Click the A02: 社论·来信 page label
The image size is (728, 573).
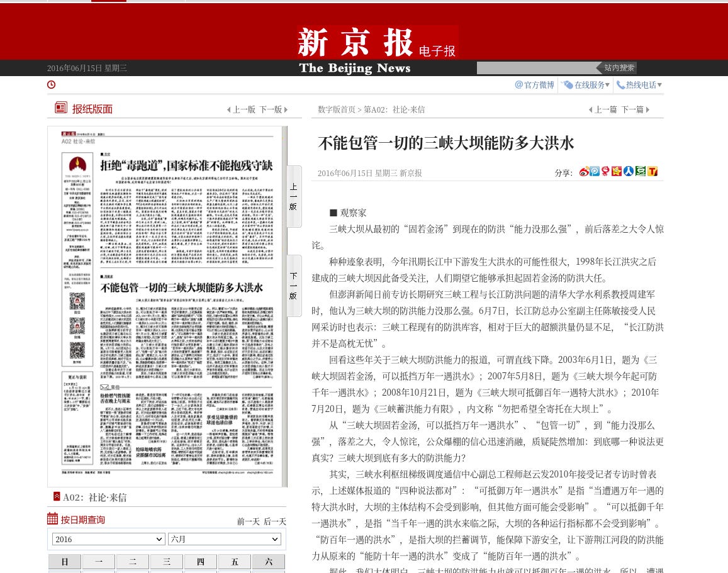(95, 498)
